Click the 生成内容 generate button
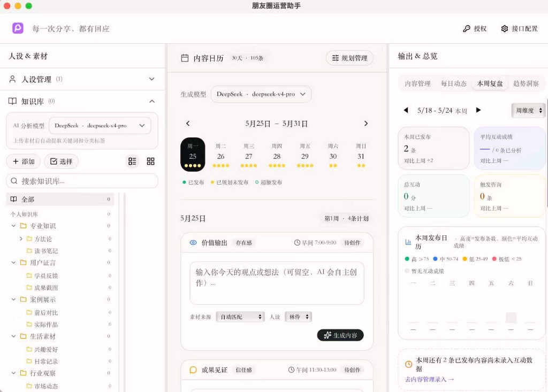 coord(340,335)
